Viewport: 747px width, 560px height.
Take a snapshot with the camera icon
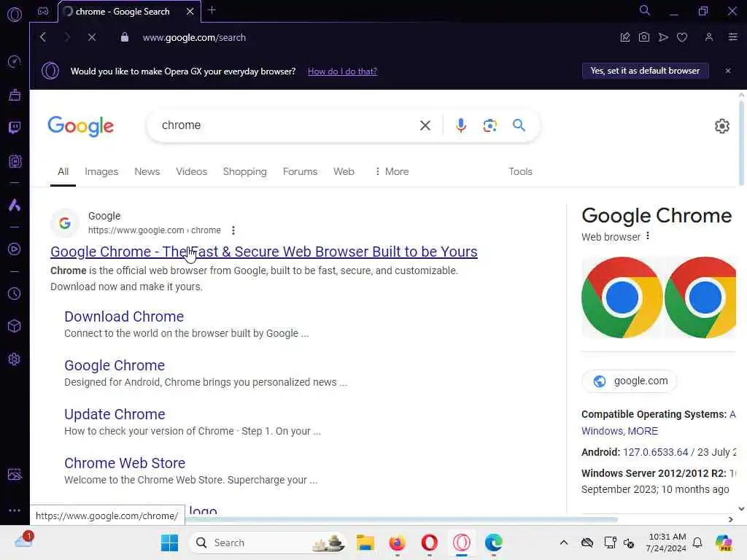pyautogui.click(x=644, y=37)
